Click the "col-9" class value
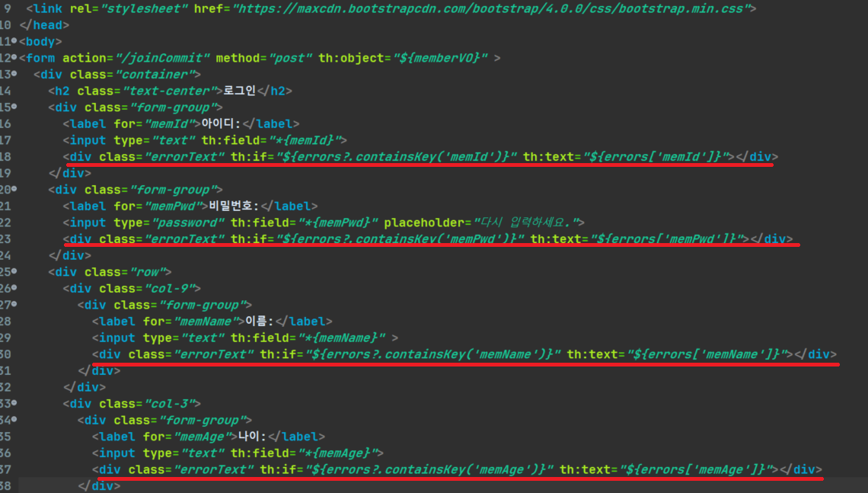 [x=168, y=289]
